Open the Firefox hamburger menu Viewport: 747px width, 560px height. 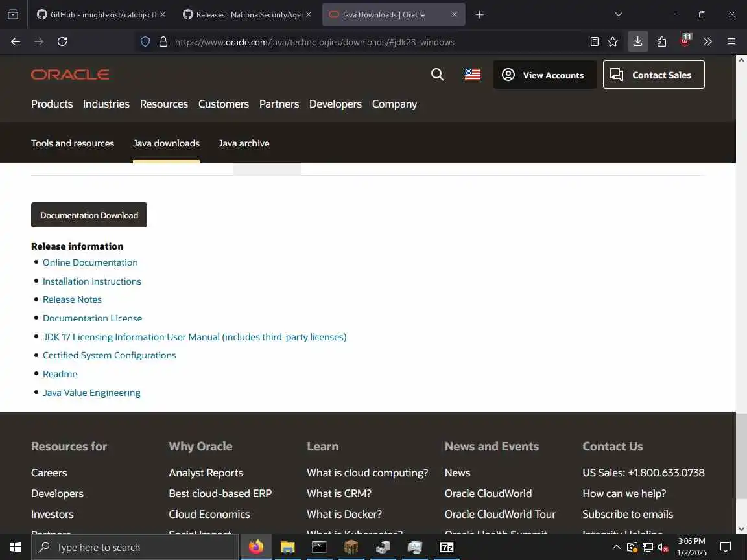tap(731, 42)
